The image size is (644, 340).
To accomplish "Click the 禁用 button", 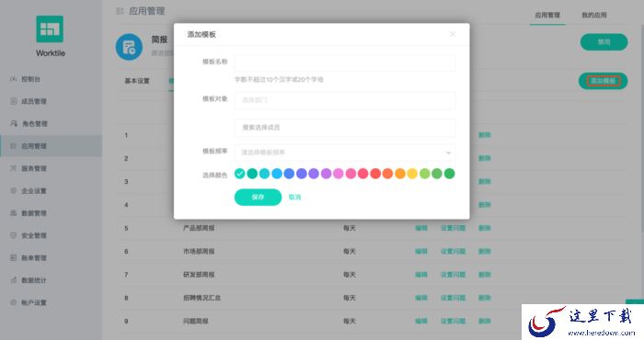I will click(x=604, y=42).
